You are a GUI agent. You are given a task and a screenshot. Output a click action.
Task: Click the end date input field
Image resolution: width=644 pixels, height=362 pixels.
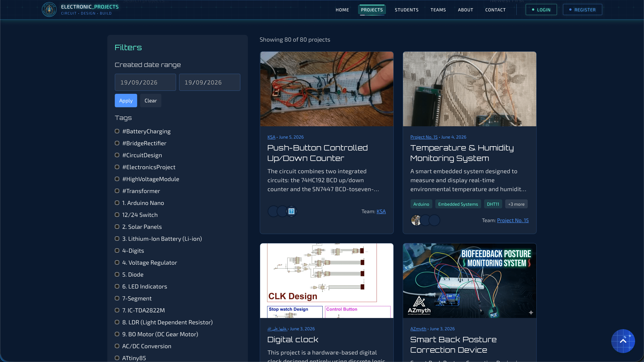[209, 82]
